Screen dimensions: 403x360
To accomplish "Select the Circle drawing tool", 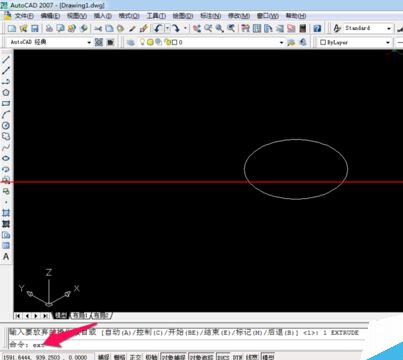I will 6,125.
